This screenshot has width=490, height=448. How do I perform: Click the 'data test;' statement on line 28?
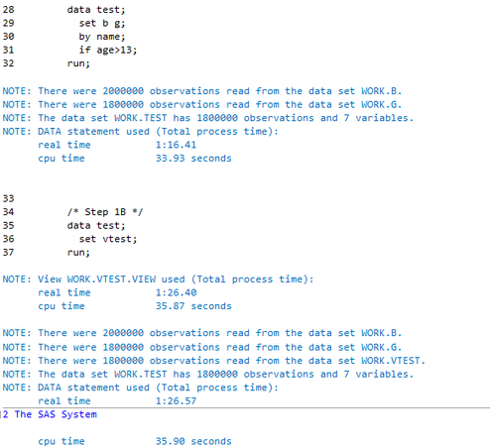tap(96, 10)
